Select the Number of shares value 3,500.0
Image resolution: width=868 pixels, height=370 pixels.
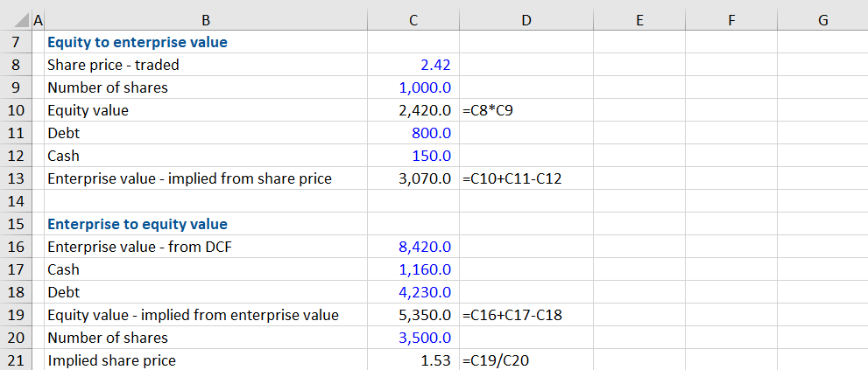tap(425, 338)
